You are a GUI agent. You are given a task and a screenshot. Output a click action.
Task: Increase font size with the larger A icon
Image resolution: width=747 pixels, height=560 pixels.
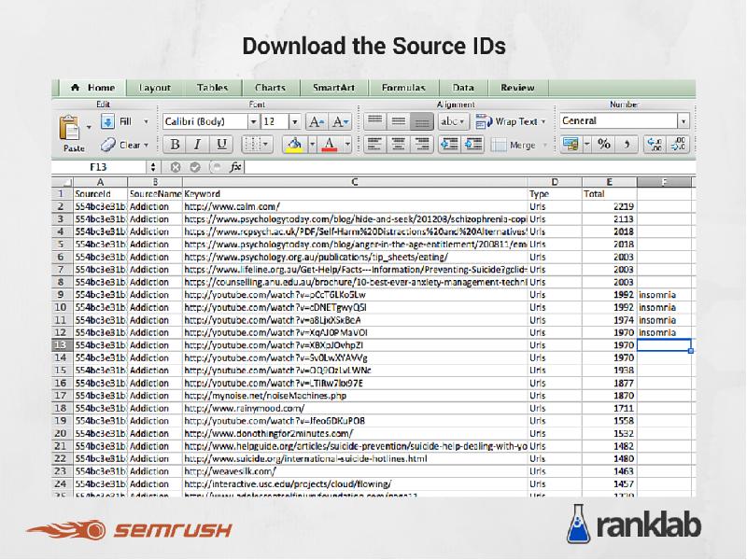tap(316, 122)
